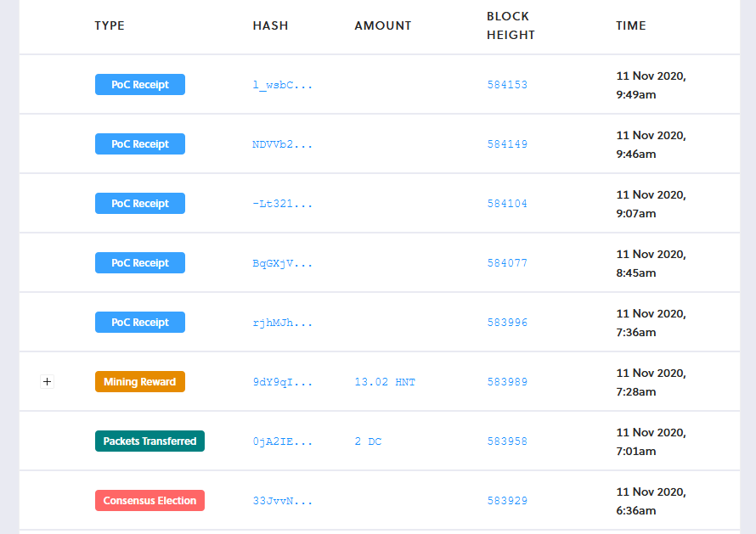Click the 13.02 HNT amount link
The width and height of the screenshot is (756, 534).
click(x=386, y=382)
